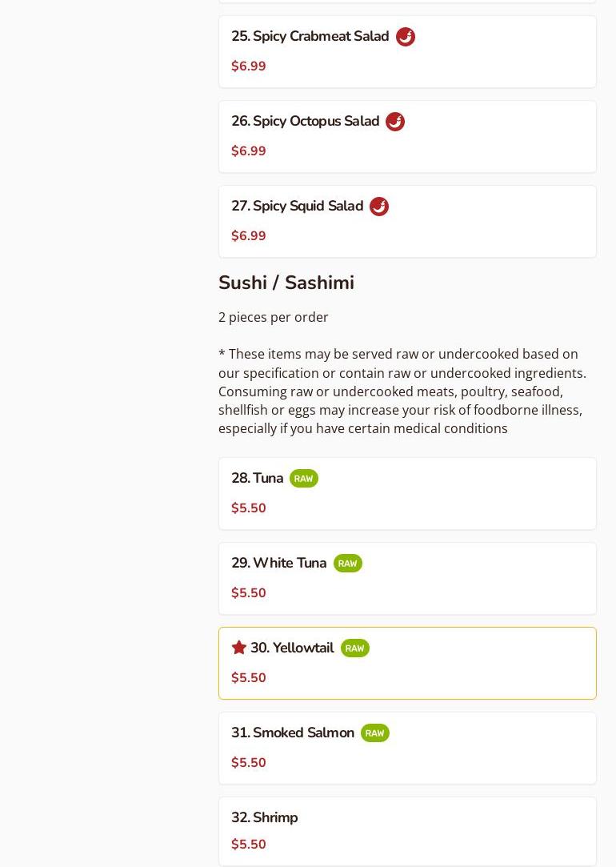This screenshot has width=616, height=867.
Task: Open the 25. Spicy Crabmeat Salad item
Action: click(x=310, y=37)
